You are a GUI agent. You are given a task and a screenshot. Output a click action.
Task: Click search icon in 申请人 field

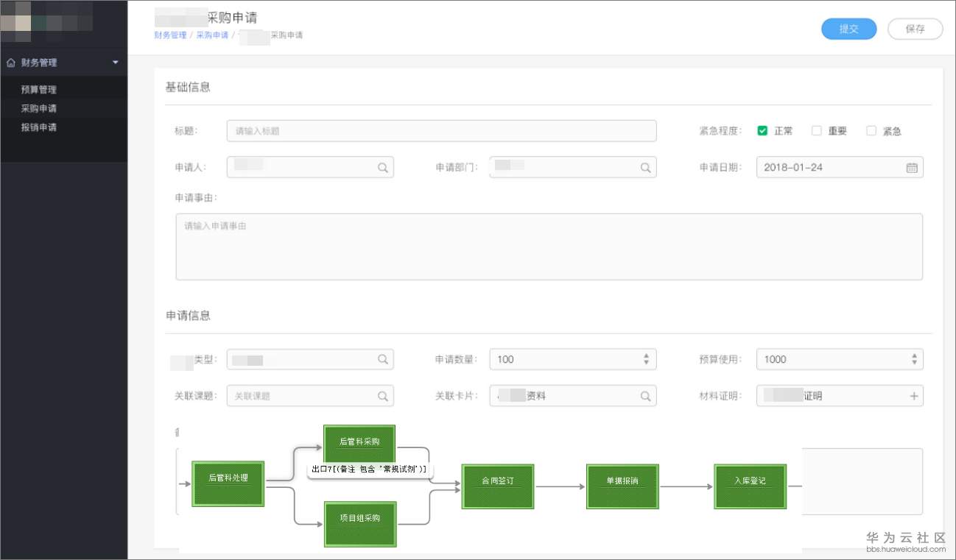coord(383,168)
